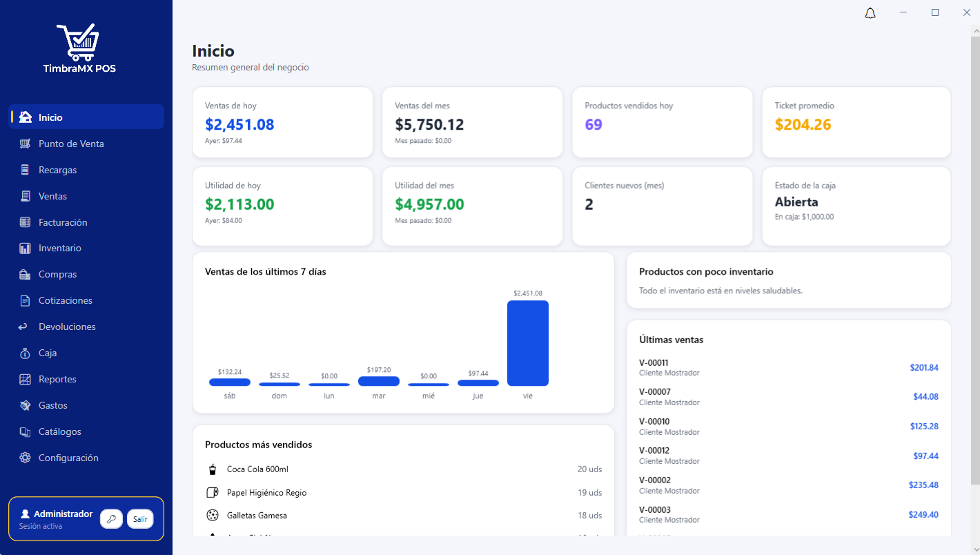Click the Recargas phone icon

(26, 170)
